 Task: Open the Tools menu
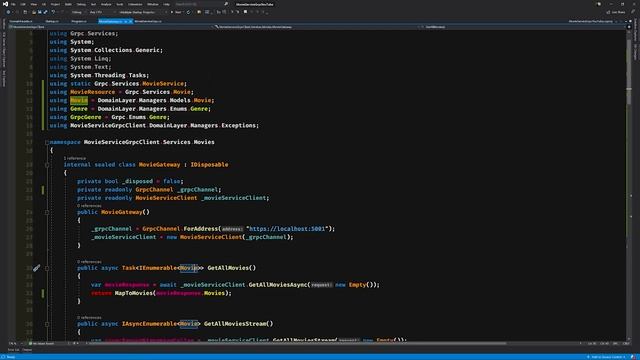(x=120, y=4)
